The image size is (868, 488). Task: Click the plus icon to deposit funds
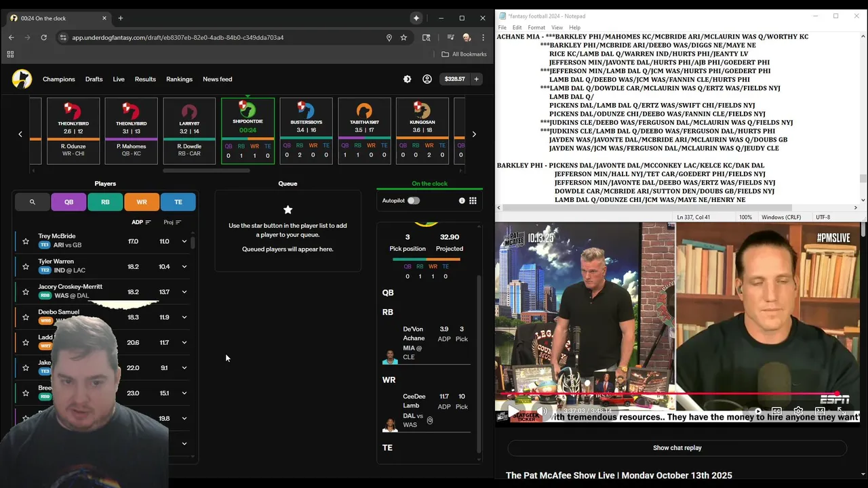476,79
